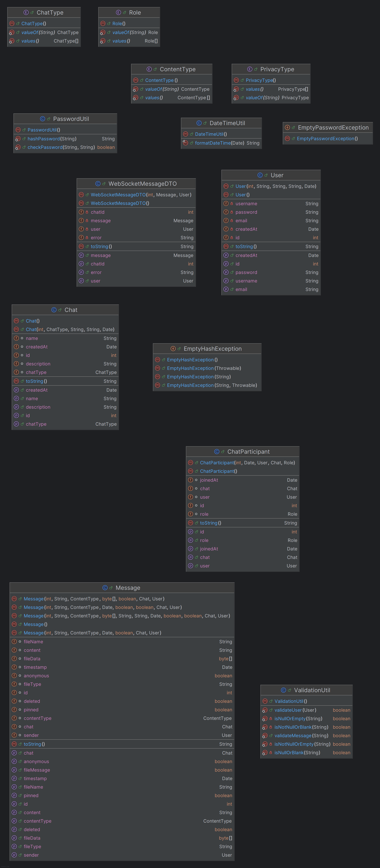Click the lock icon next to isNullOrBlank method
Image resolution: width=380 pixels, height=868 pixels.
tap(270, 753)
